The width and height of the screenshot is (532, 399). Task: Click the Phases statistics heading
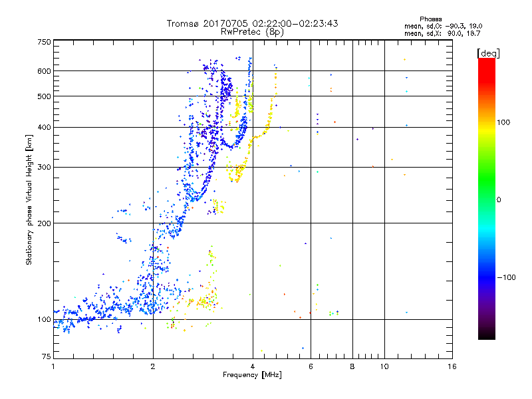pos(430,19)
